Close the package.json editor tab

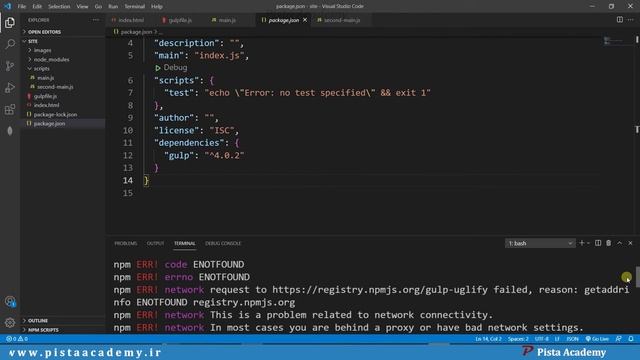305,20
